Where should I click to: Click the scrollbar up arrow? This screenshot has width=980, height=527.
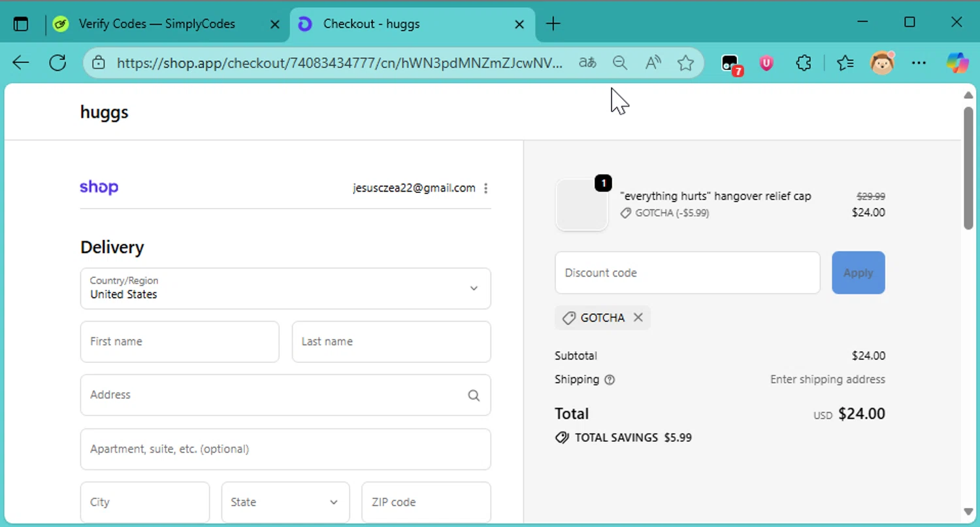tap(968, 95)
